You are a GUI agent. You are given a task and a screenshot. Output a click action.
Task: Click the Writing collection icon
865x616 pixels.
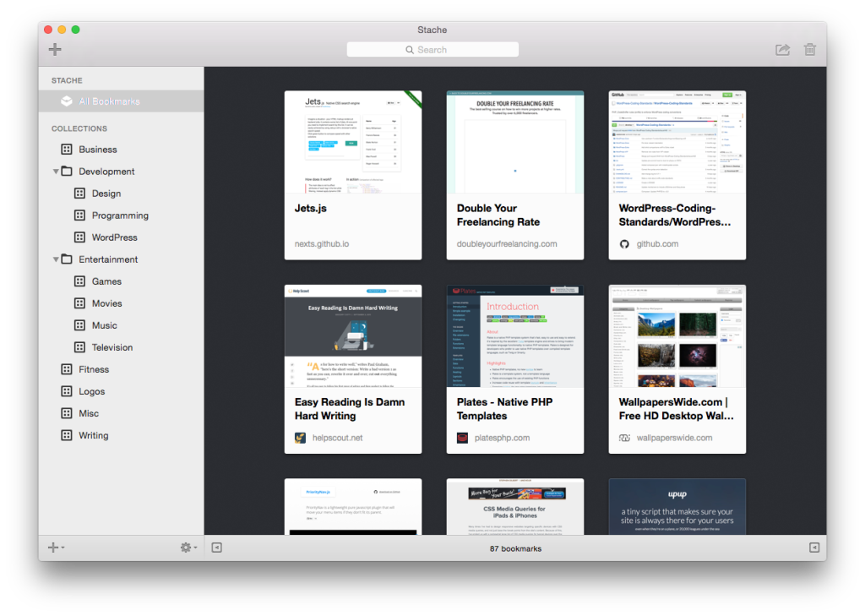67,435
